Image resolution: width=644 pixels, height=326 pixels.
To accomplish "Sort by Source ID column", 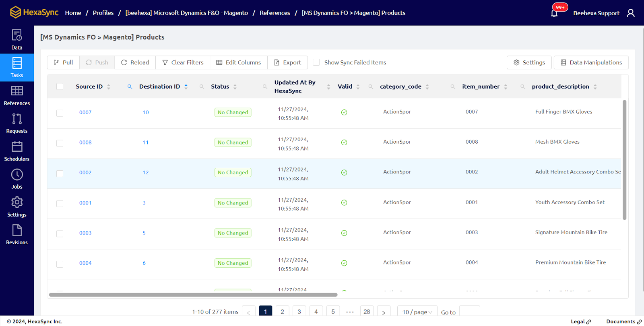I will [109, 87].
